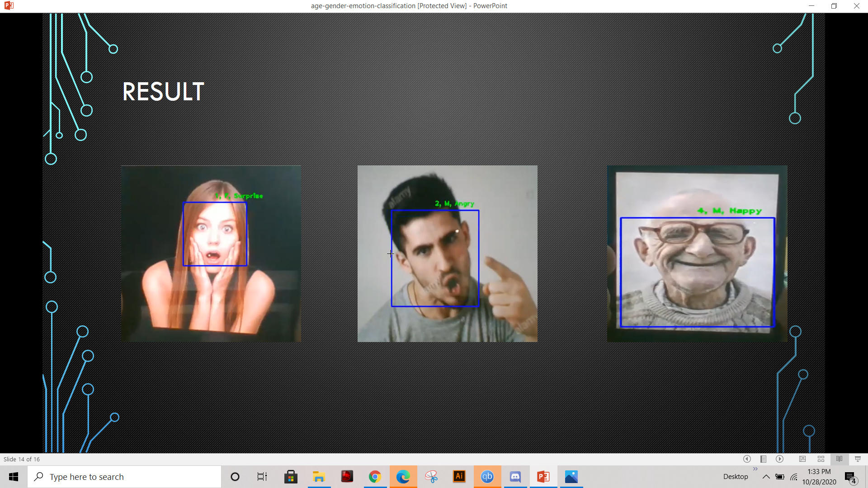Open Task View from taskbar
Viewport: 868px width, 488px height.
(262, 477)
